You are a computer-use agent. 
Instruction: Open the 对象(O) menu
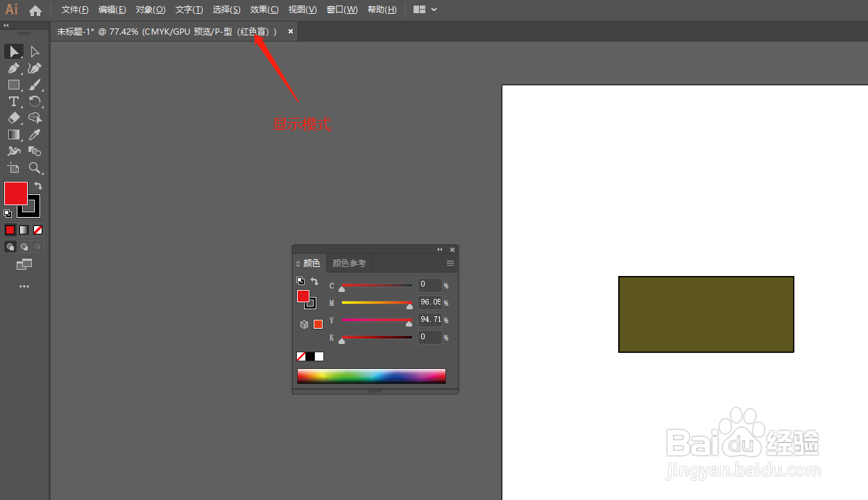(151, 10)
